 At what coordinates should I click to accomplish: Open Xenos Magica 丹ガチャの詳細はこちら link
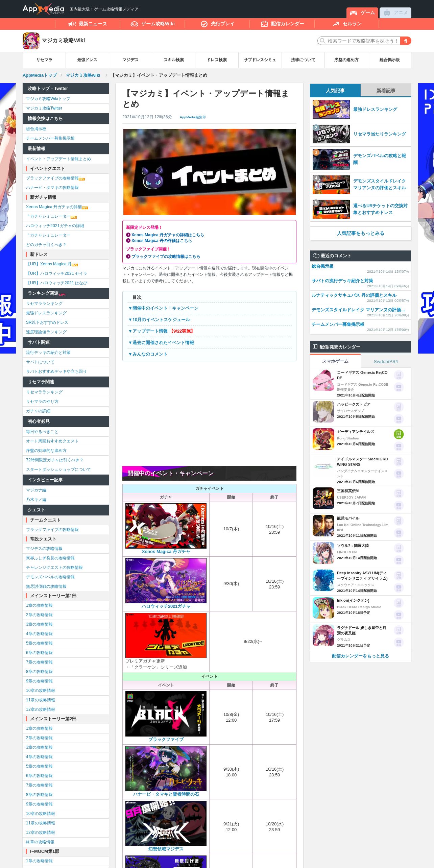pyautogui.click(x=168, y=235)
